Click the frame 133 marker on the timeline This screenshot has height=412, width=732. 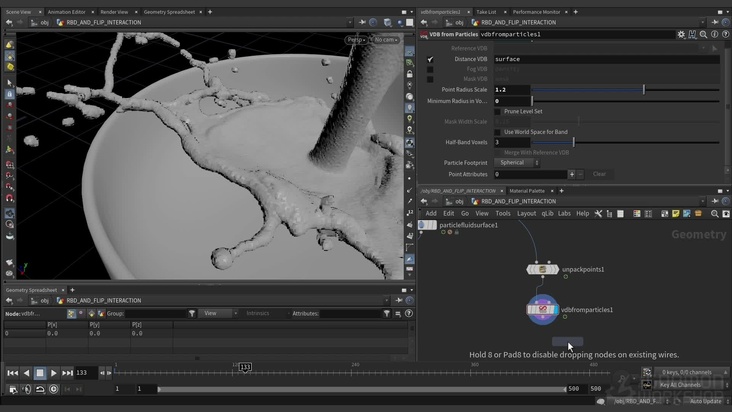pyautogui.click(x=245, y=367)
